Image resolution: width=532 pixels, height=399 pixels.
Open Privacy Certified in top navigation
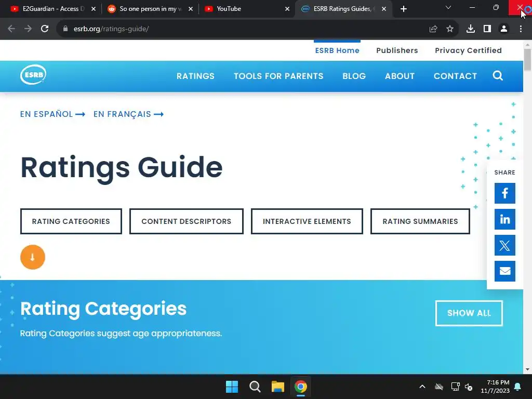(x=468, y=50)
